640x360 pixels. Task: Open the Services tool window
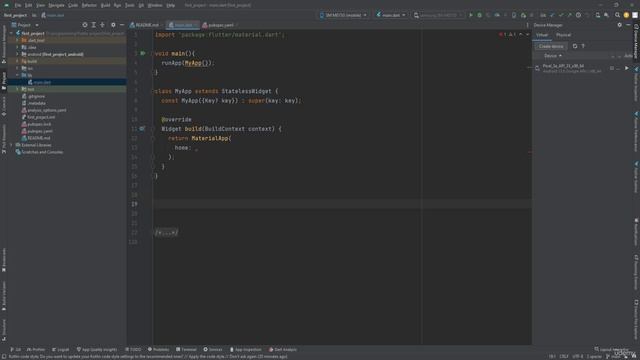213,349
